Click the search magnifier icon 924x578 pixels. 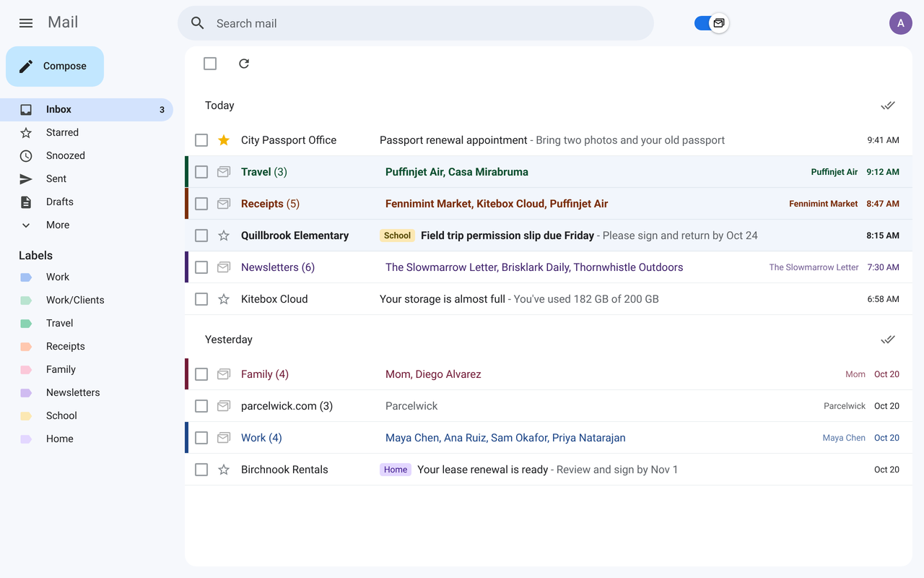[x=198, y=23]
